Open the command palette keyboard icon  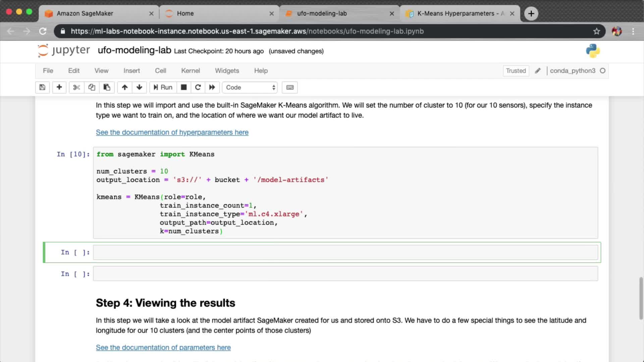(290, 87)
